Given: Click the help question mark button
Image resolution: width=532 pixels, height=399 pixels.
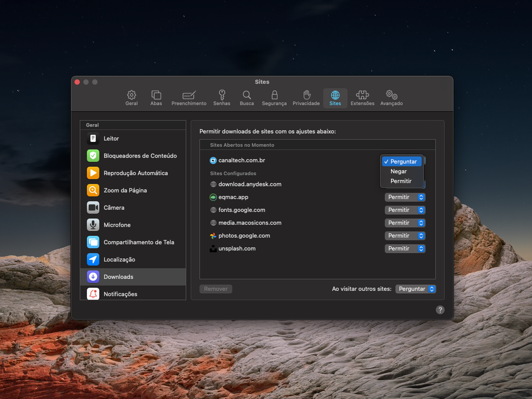Looking at the screenshot, I should tap(440, 310).
